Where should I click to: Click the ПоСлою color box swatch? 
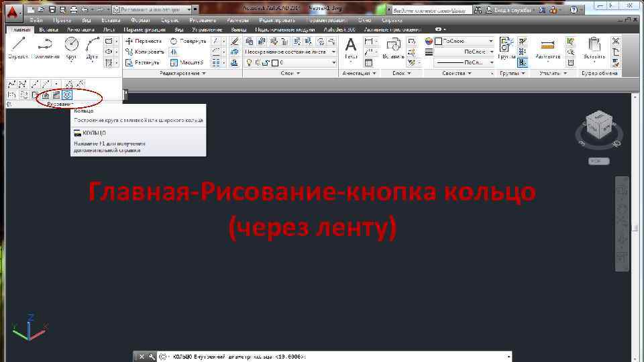438,41
